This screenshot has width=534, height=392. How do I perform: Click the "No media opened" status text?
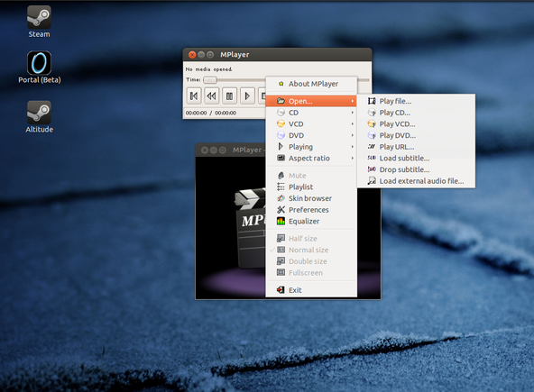coord(208,69)
